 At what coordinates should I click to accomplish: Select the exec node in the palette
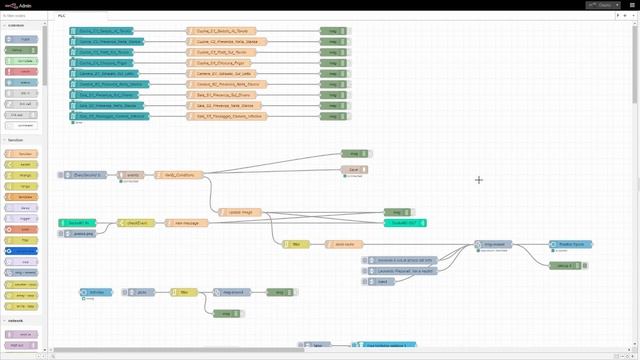pyautogui.click(x=22, y=229)
